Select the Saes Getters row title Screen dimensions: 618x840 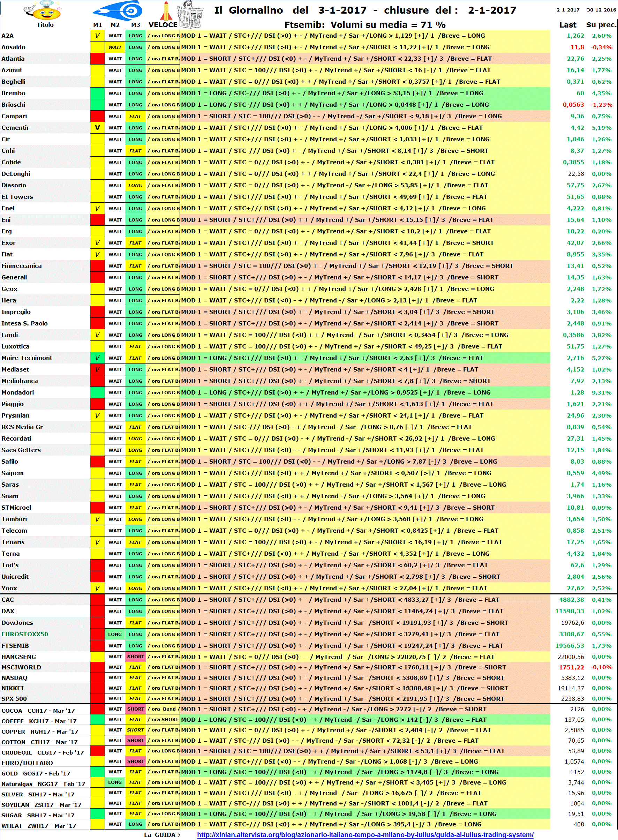(21, 450)
